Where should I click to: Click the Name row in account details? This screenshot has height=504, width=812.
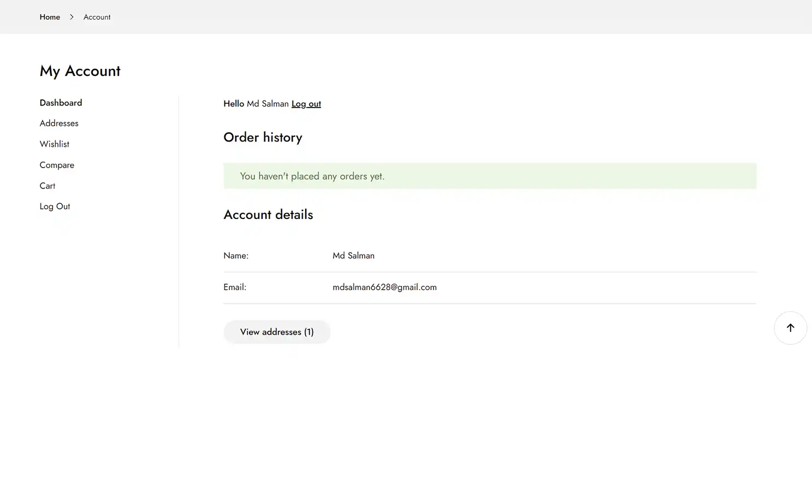click(236, 256)
